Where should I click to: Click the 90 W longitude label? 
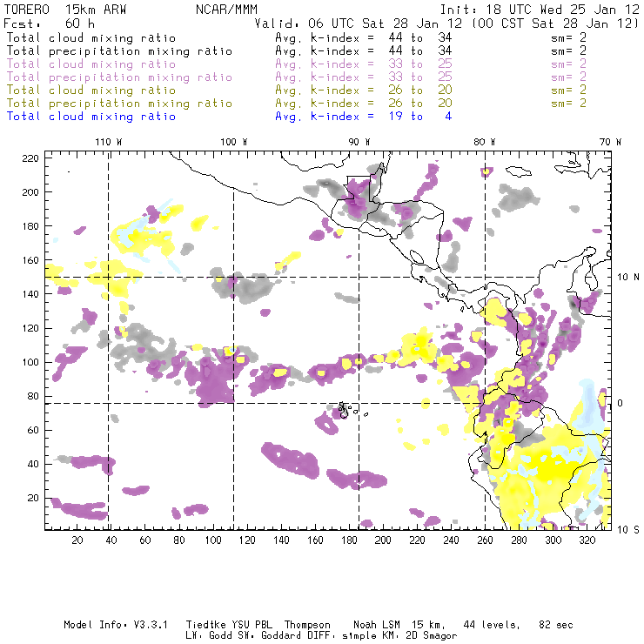[x=359, y=142]
